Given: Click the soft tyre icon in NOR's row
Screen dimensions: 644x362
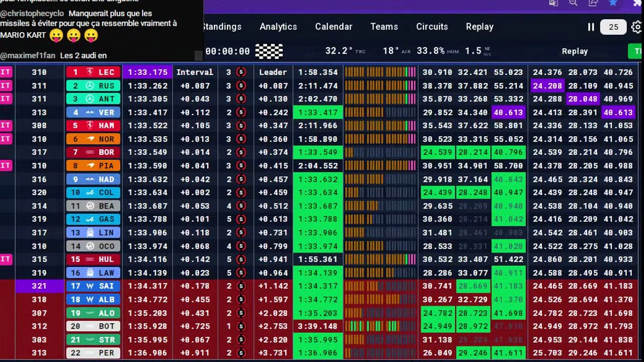Looking at the screenshot, I should (241, 139).
